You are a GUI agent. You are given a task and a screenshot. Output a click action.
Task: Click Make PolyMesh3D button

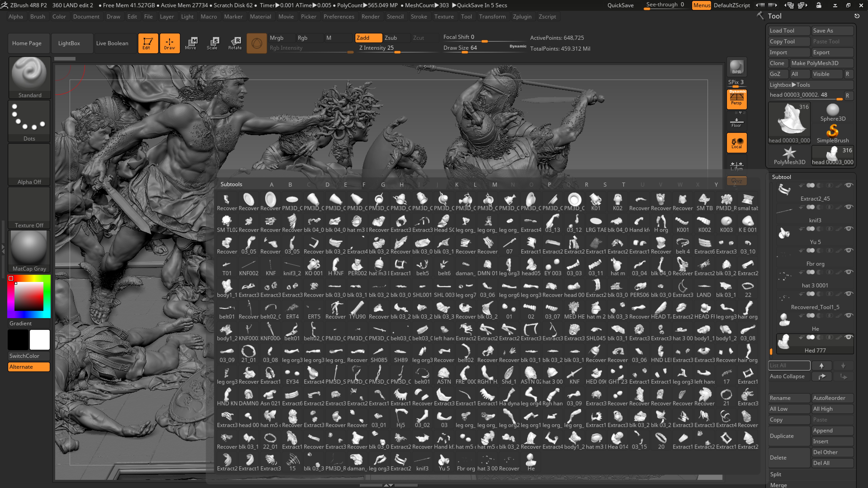(x=821, y=63)
